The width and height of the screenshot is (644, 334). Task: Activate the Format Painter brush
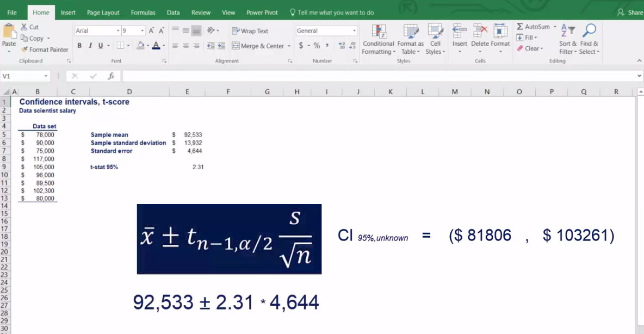pyautogui.click(x=24, y=50)
